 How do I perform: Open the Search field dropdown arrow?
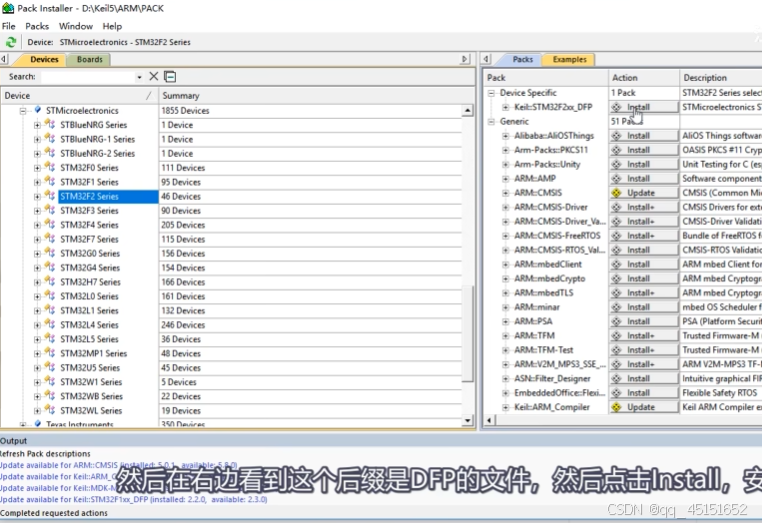(139, 77)
